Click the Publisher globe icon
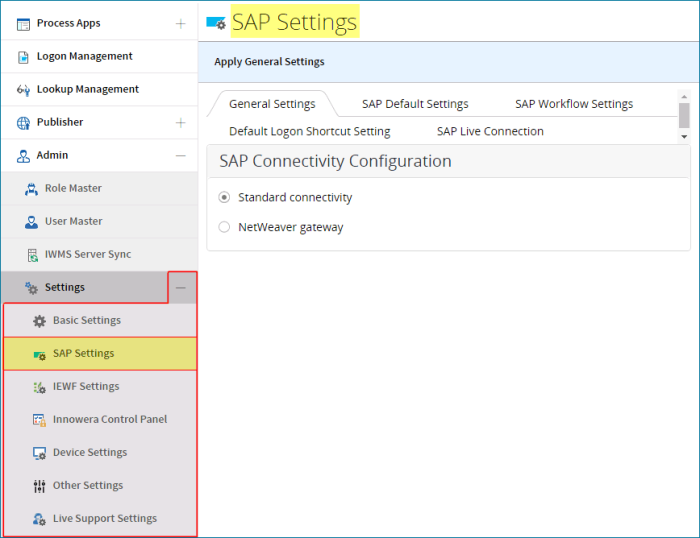 point(23,123)
